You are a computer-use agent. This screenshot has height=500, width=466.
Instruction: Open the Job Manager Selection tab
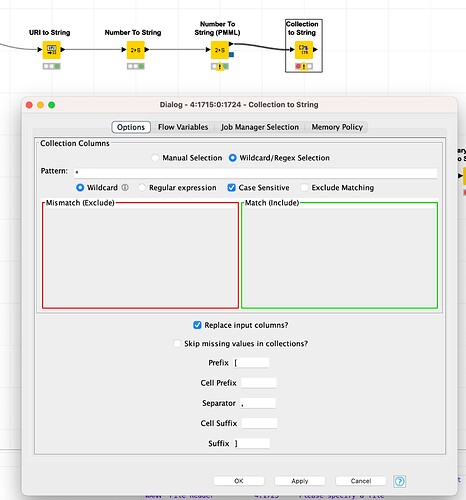[260, 127]
